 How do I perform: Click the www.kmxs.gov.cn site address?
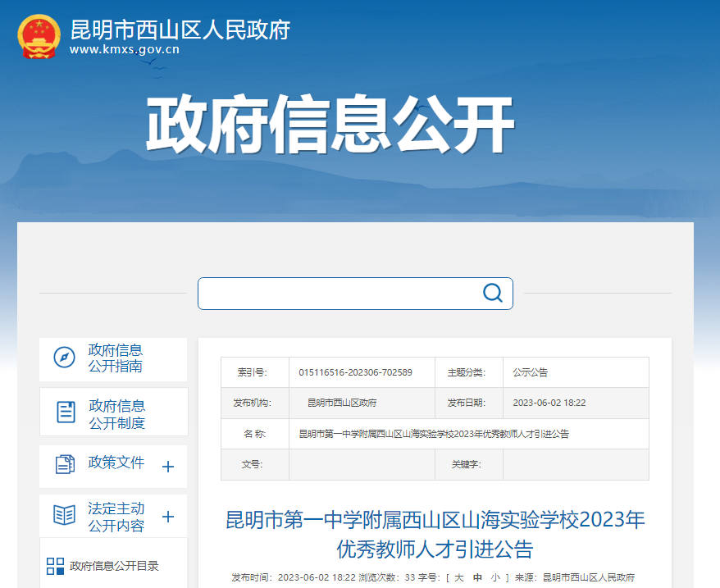[x=124, y=49]
